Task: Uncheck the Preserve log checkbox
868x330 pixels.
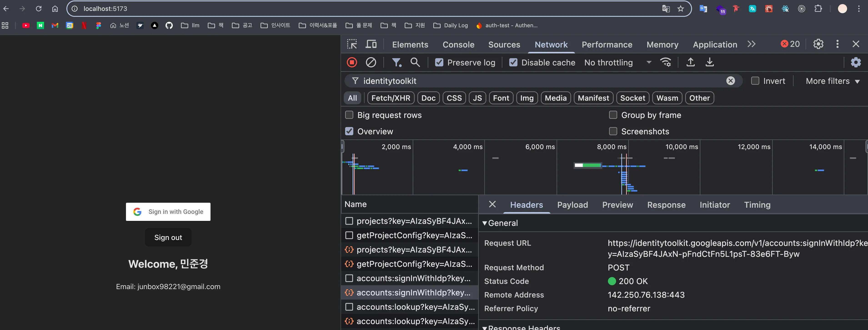Action: pyautogui.click(x=439, y=62)
